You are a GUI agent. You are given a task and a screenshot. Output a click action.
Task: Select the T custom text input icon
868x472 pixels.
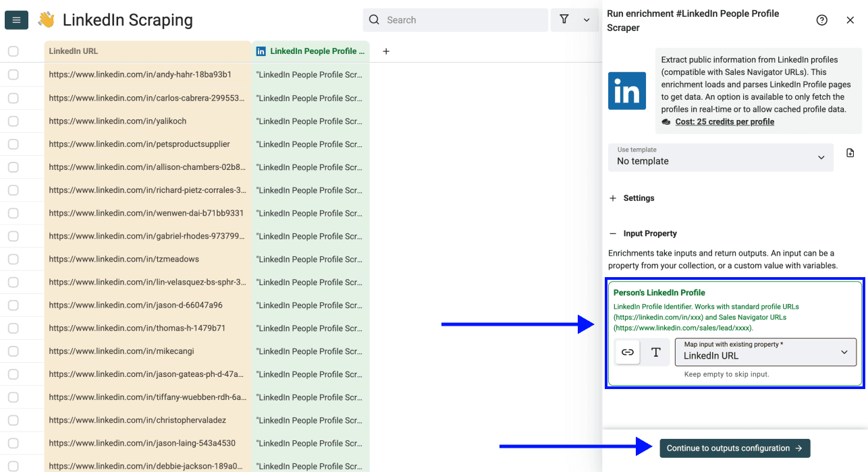pyautogui.click(x=655, y=352)
